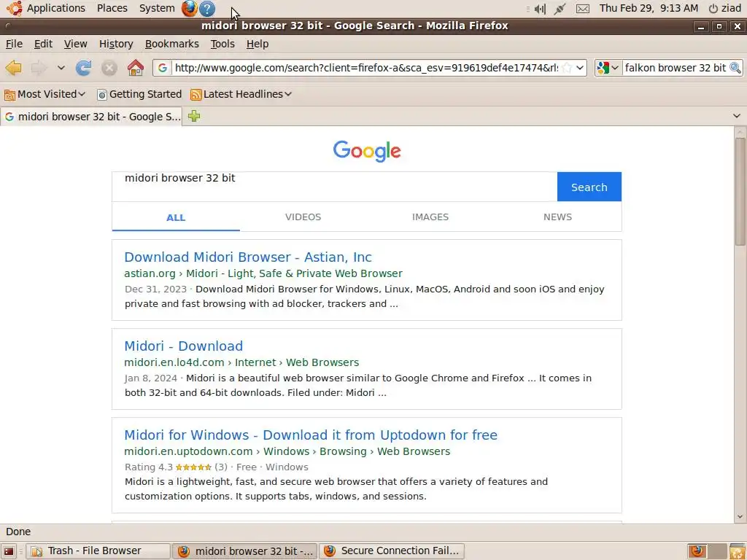Open the Tools menu
747x560 pixels.
click(x=222, y=44)
